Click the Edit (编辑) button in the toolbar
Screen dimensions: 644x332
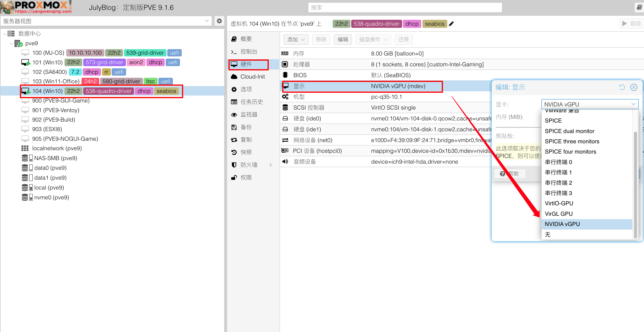point(343,39)
